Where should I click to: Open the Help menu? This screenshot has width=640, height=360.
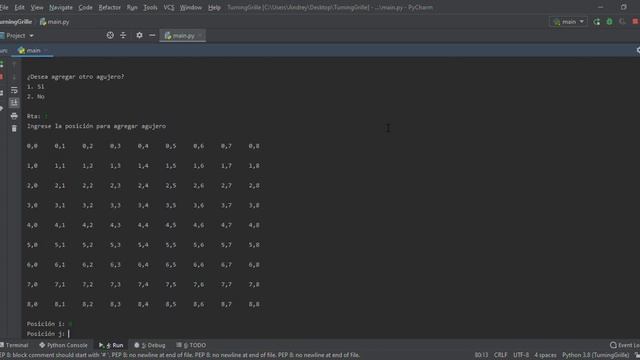[x=214, y=7]
